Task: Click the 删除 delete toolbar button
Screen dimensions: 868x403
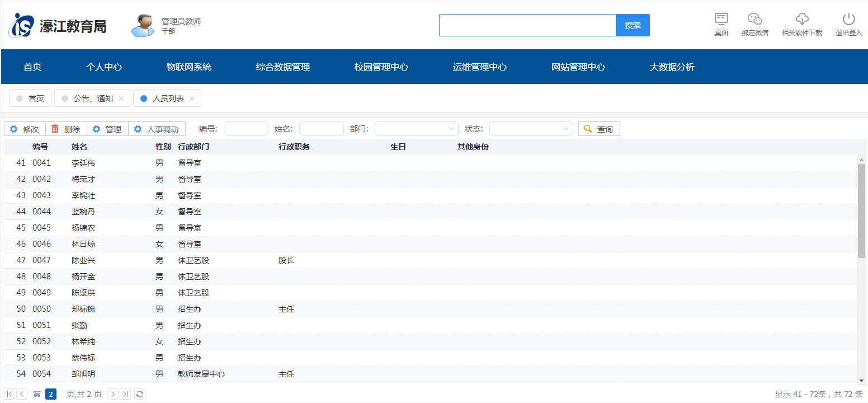Action: (x=66, y=129)
